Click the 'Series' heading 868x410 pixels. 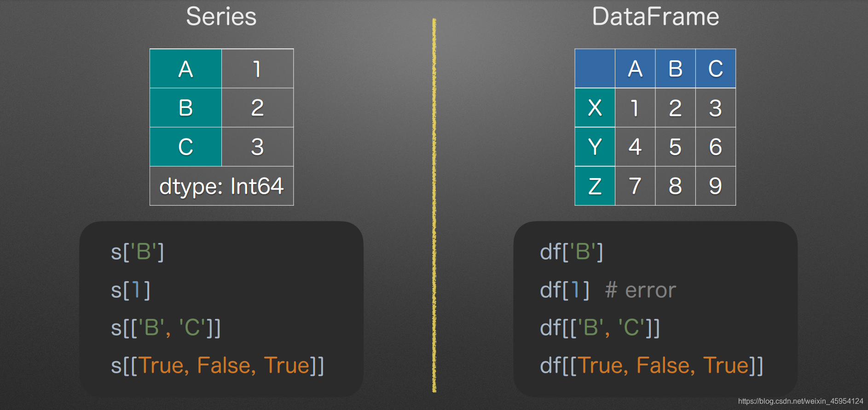coord(221,17)
